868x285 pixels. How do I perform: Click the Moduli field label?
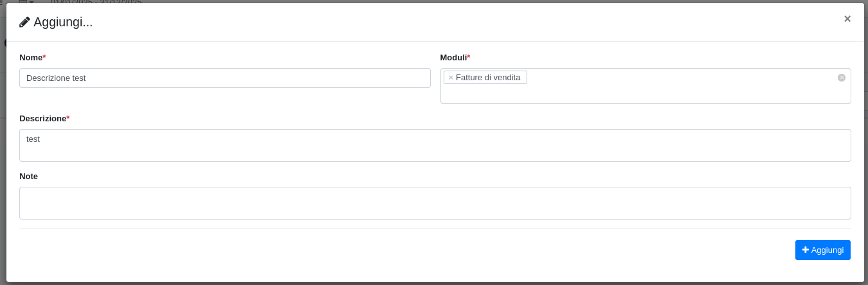click(x=453, y=58)
